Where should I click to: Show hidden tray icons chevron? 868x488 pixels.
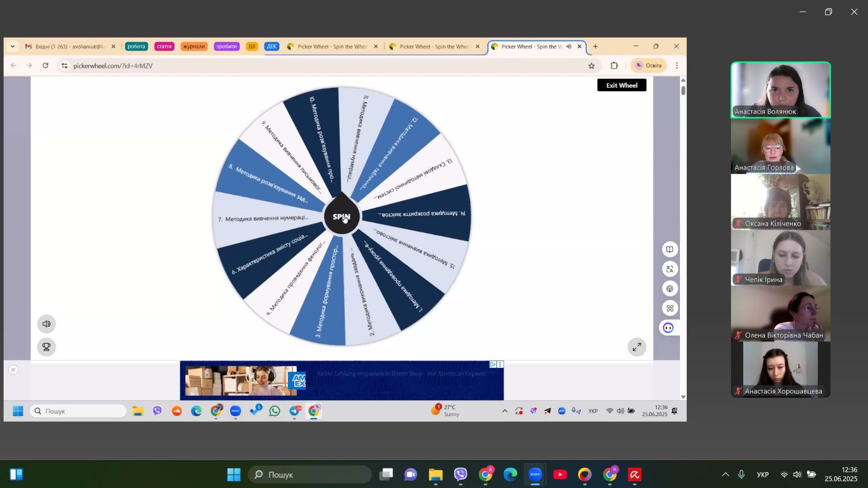point(725,474)
